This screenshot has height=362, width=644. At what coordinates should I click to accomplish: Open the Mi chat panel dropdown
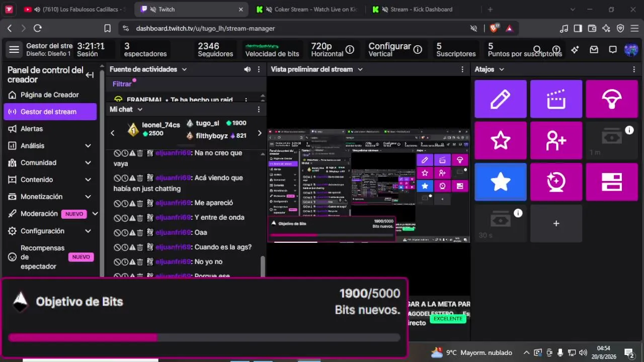pyautogui.click(x=140, y=109)
